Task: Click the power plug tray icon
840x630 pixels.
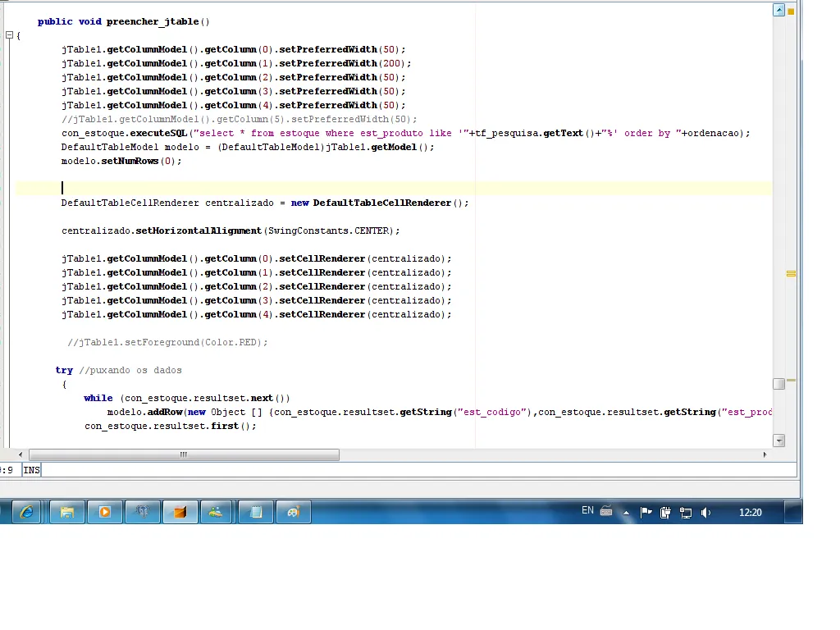Action: point(665,513)
